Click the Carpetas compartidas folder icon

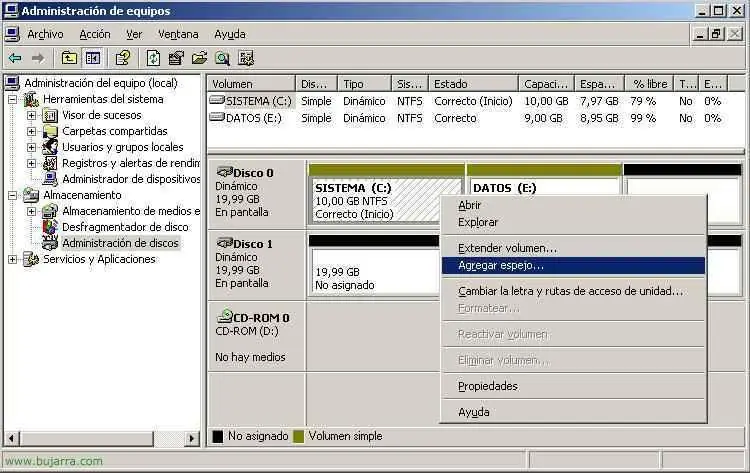point(50,131)
